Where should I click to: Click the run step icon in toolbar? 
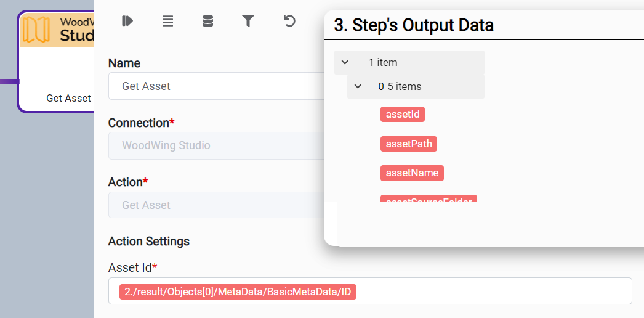pyautogui.click(x=127, y=22)
